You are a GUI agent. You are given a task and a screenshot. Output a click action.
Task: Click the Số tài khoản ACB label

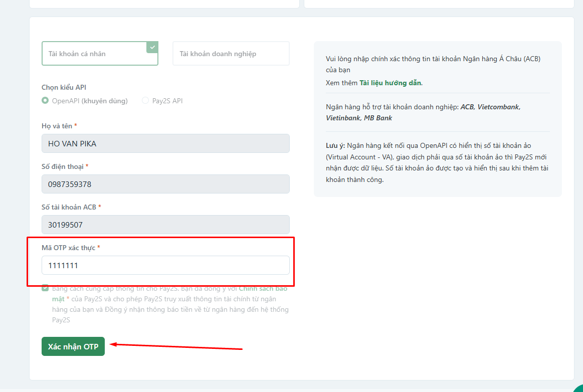pos(69,207)
